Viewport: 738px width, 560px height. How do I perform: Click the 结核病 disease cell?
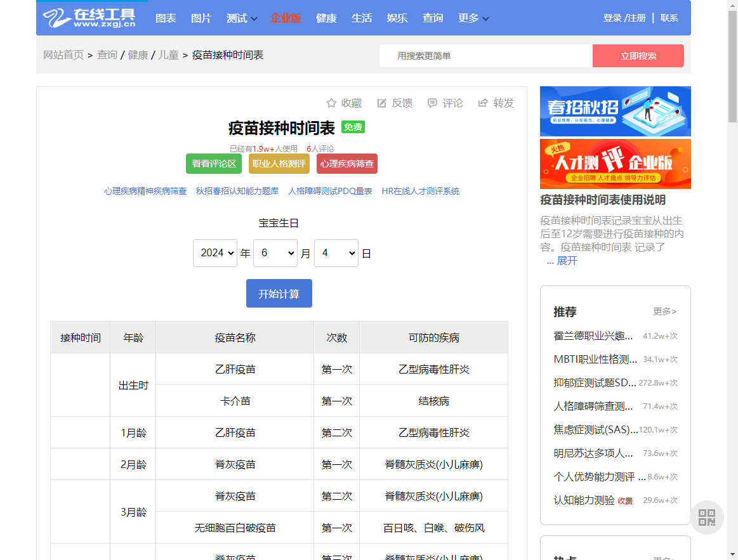coord(433,401)
